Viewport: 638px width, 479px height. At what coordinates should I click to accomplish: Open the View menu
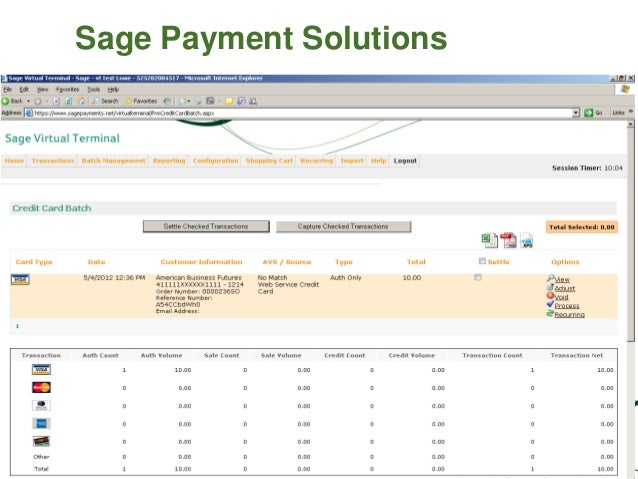[x=42, y=90]
